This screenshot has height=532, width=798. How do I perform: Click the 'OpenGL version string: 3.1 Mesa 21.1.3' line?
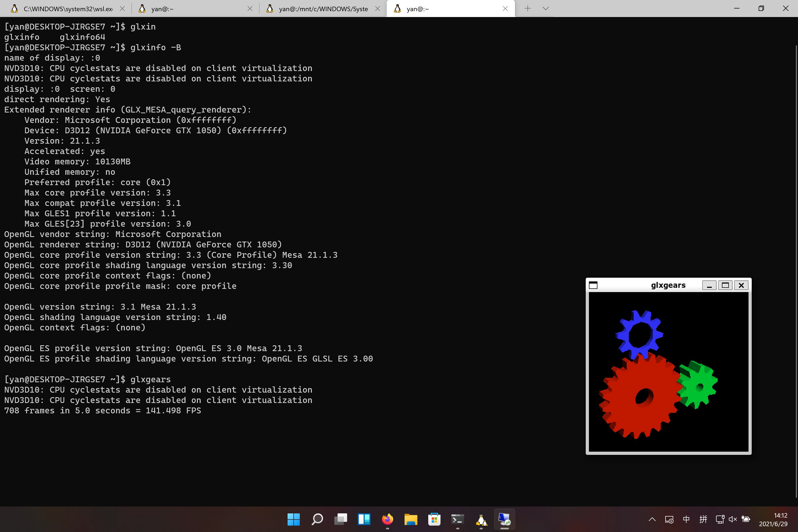pos(100,307)
